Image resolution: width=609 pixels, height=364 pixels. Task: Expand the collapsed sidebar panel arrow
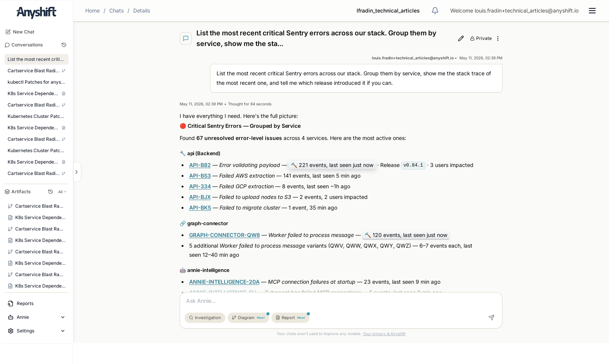[77, 172]
